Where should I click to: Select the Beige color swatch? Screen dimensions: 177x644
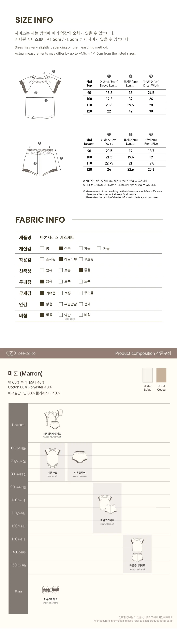tap(148, 375)
